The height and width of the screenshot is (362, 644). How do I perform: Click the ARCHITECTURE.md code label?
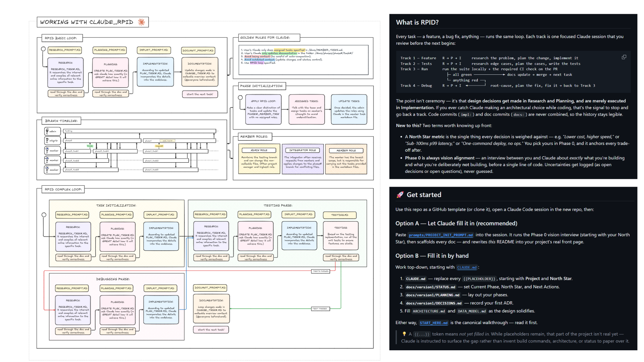tap(429, 311)
